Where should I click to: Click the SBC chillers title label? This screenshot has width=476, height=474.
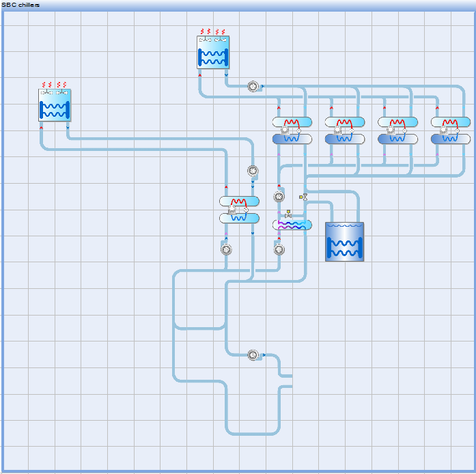tap(20, 5)
